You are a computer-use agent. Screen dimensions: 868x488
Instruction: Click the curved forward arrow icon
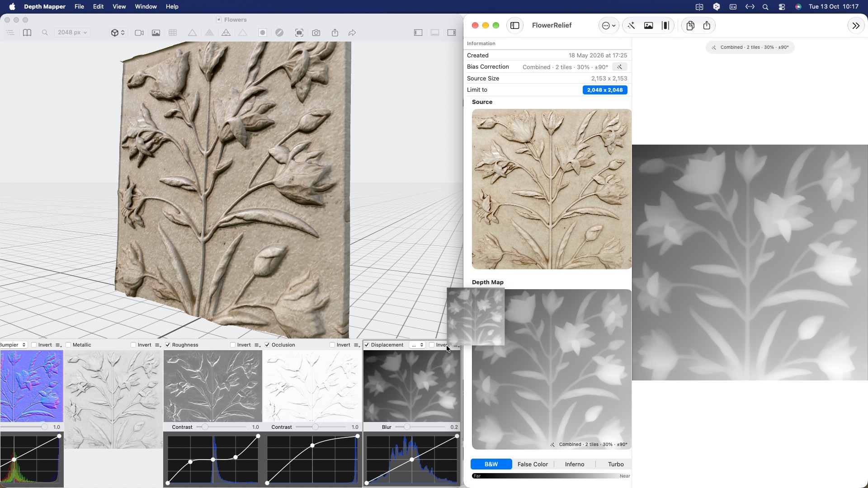click(x=352, y=33)
